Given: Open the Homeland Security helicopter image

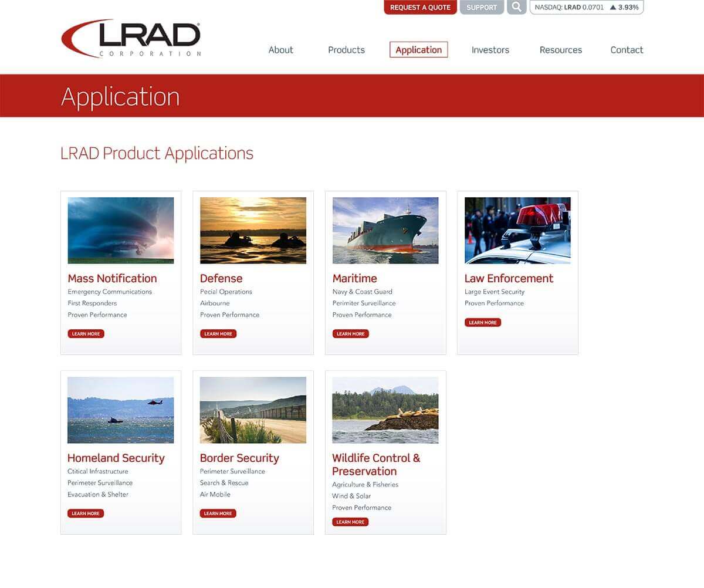Looking at the screenshot, I should point(121,410).
